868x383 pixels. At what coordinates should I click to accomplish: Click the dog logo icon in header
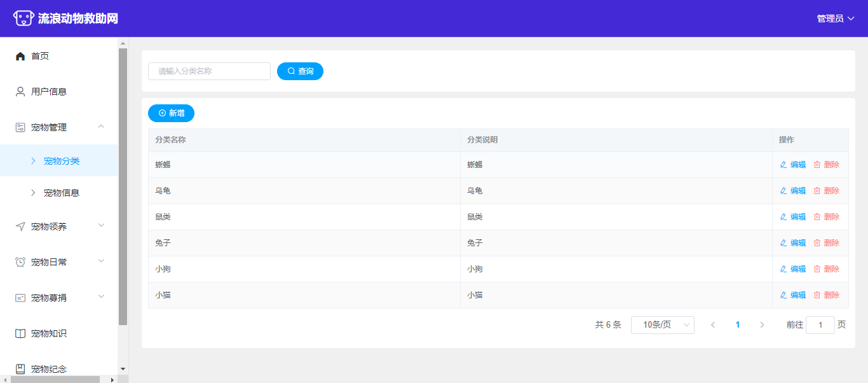24,18
